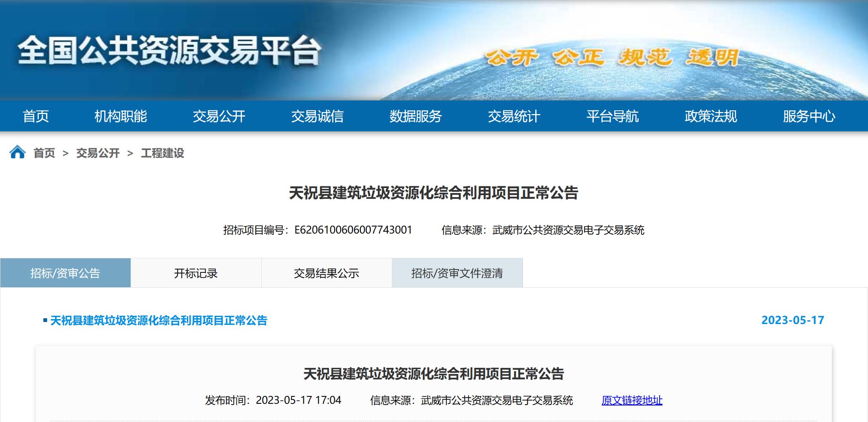The width and height of the screenshot is (868, 422).
Task: Click the 公开 公正 规范 透明 slogan in banner
Action: (x=612, y=57)
